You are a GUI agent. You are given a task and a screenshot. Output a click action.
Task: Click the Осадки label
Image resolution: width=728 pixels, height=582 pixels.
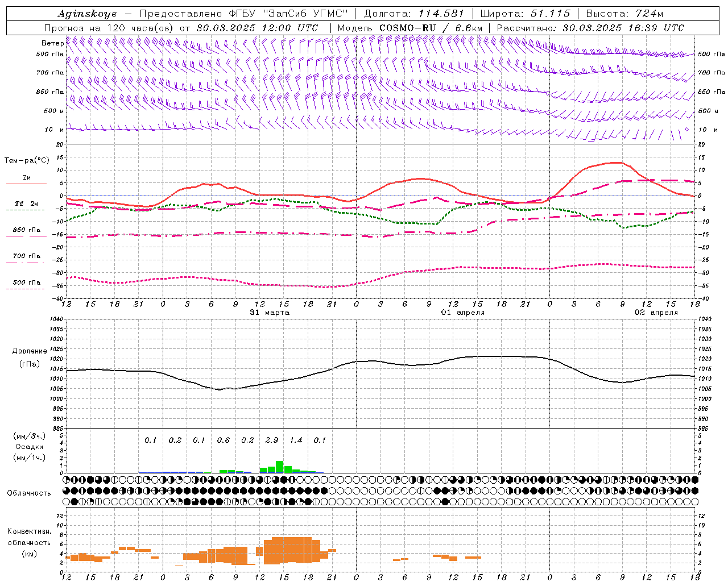(x=29, y=447)
